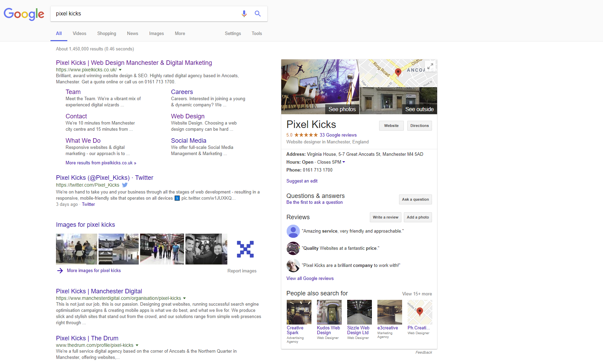Open 33 Google reviews link

point(338,135)
